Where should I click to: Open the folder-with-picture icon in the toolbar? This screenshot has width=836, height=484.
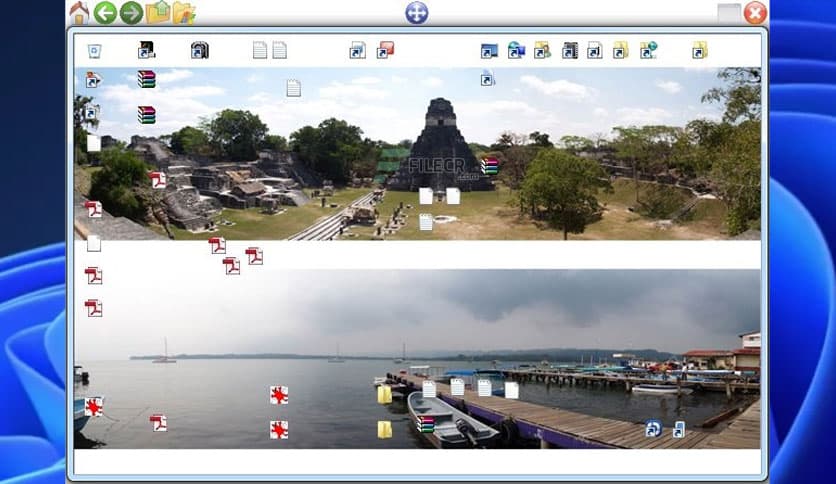184,13
